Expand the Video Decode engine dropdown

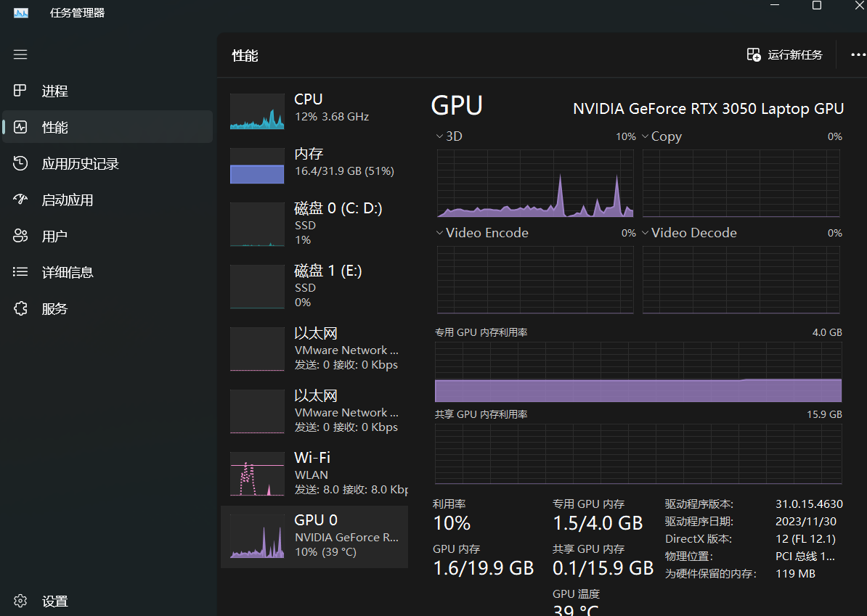coord(646,233)
